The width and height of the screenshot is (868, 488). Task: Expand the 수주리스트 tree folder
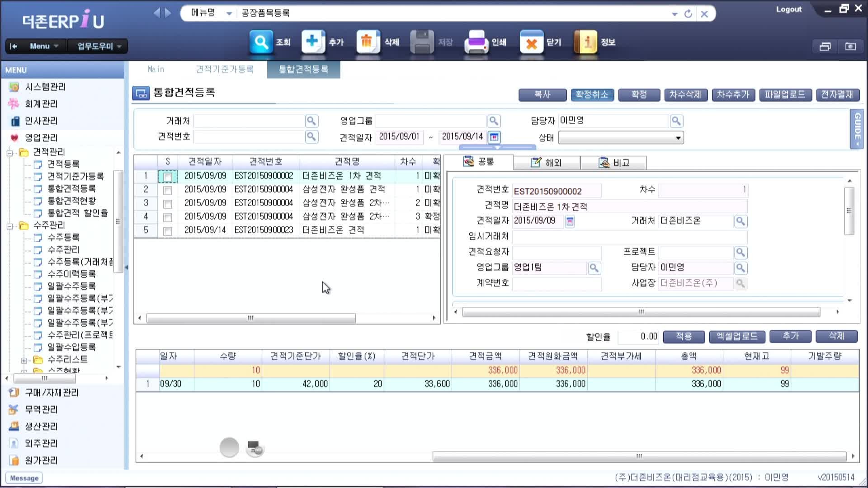click(x=24, y=360)
